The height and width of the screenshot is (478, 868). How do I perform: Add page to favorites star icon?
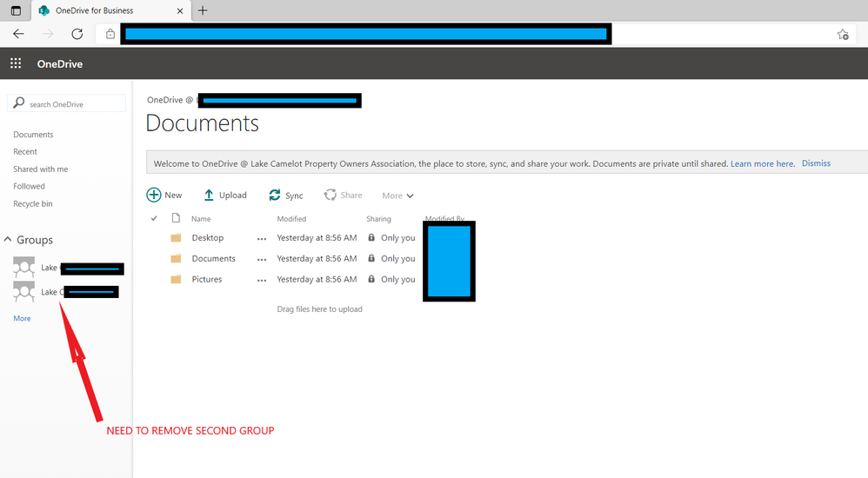point(843,34)
